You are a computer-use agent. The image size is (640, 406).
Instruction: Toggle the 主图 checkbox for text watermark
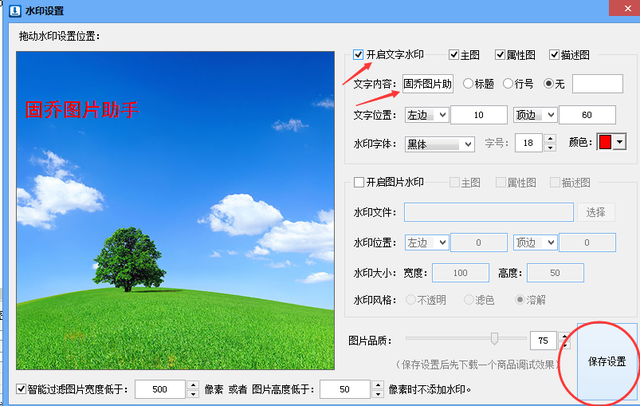point(453,55)
